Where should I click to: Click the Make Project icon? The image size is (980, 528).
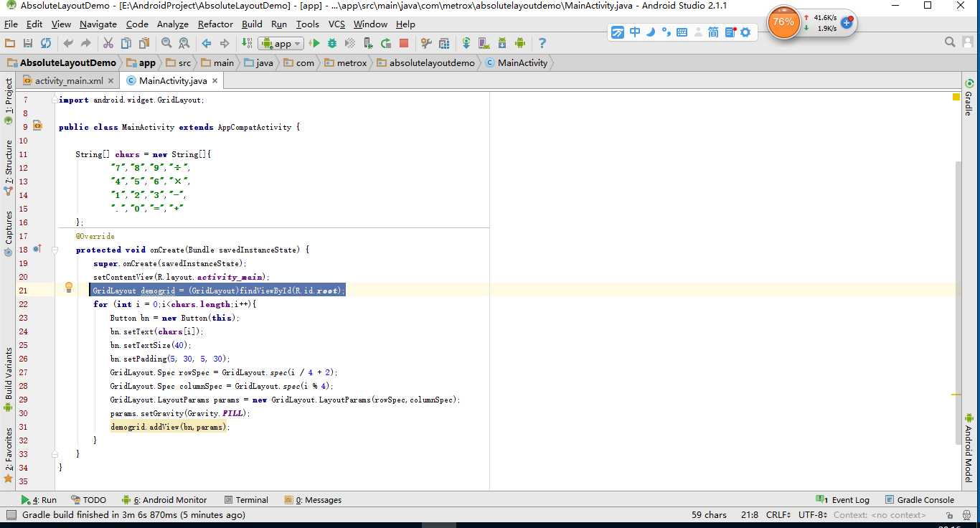[x=247, y=43]
